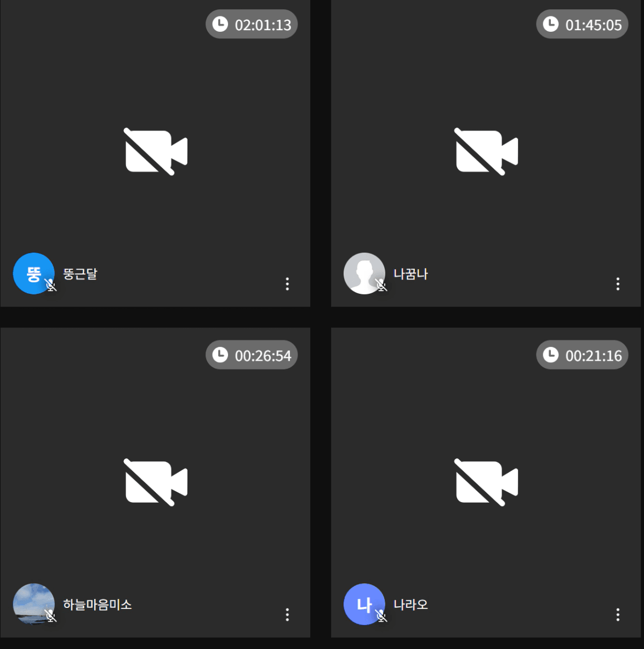Click the gray silhouette avatar of 나꿈나
This screenshot has height=649, width=644.
[x=364, y=273]
